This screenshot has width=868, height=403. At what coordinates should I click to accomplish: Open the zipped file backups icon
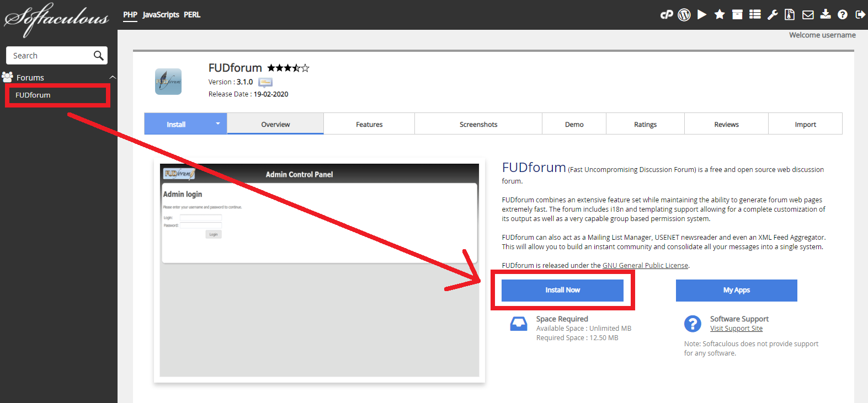(790, 15)
